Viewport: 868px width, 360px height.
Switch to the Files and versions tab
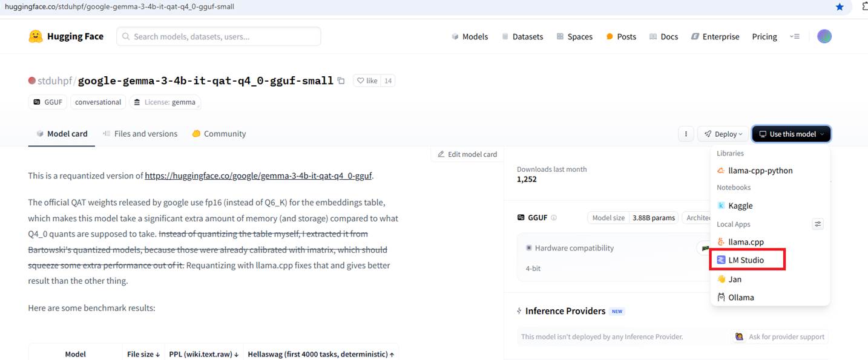pos(140,134)
